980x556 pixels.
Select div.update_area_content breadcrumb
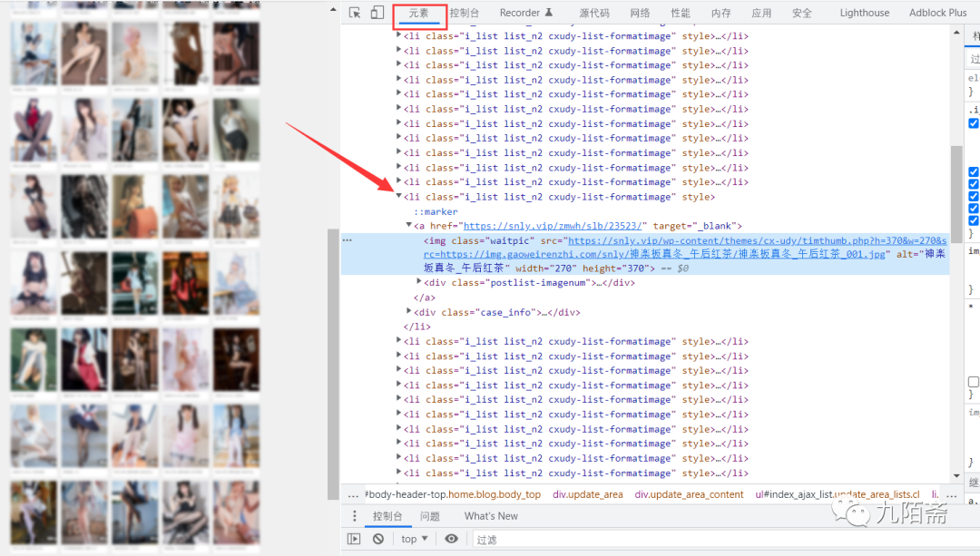[689, 494]
